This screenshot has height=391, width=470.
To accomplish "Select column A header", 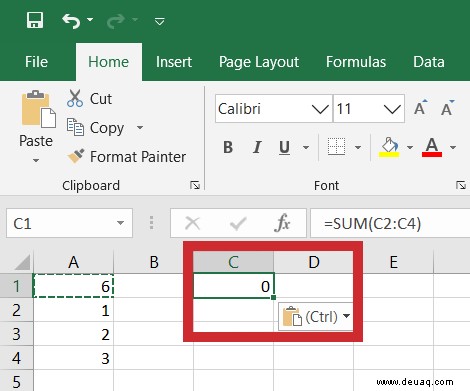I will click(73, 262).
